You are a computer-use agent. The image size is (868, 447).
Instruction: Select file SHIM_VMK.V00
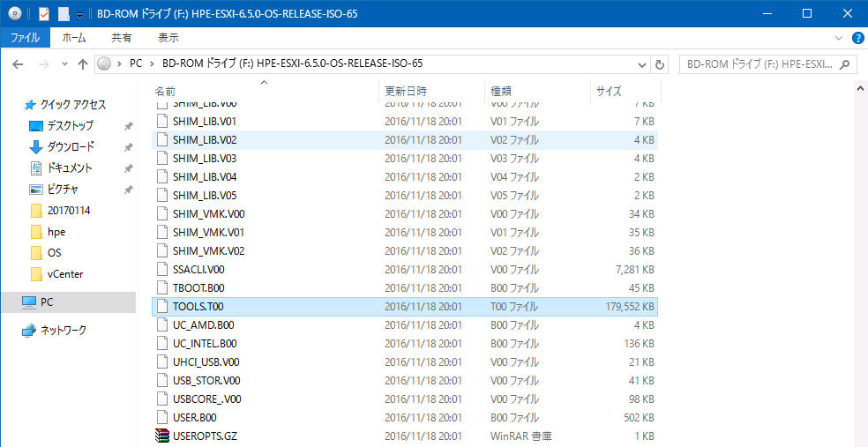(405, 213)
